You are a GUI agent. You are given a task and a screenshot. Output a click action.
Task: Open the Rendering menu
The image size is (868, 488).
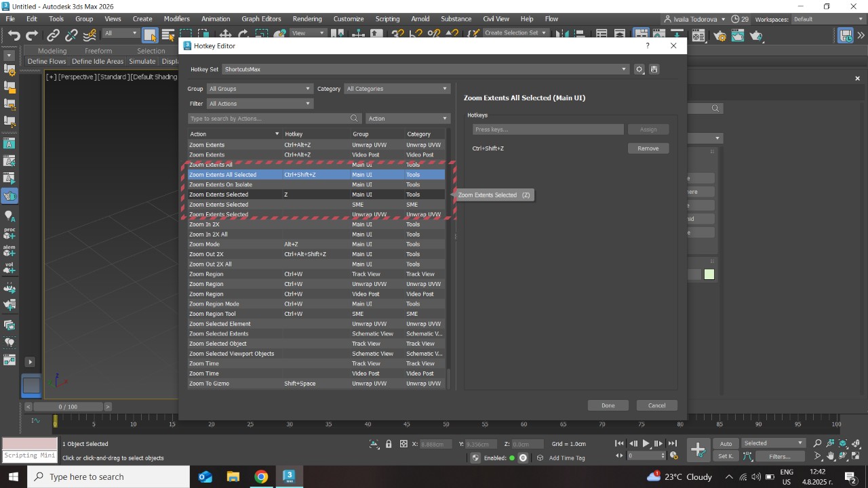coord(307,19)
